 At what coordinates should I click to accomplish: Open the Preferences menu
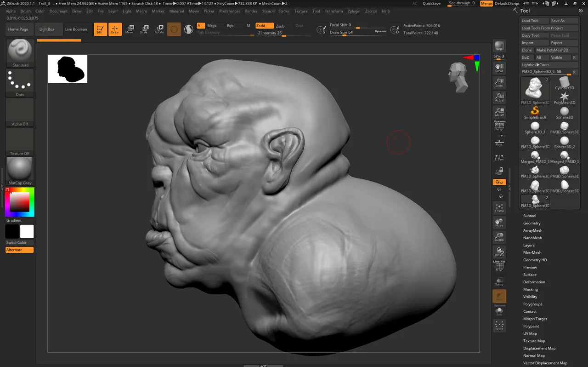point(230,11)
